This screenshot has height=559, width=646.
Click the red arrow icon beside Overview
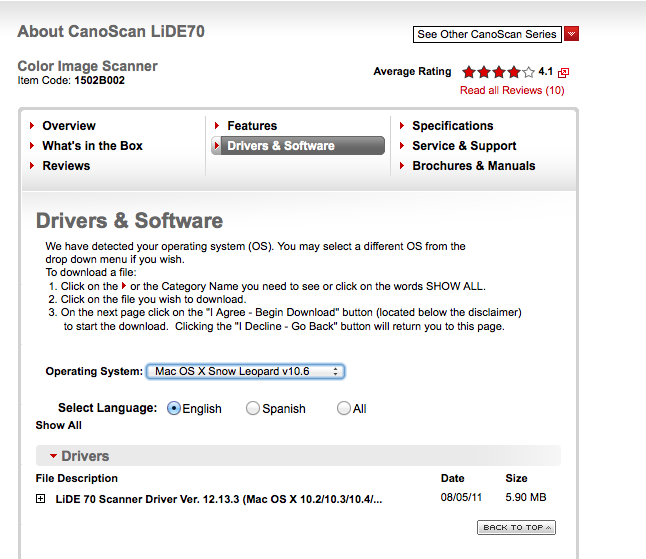click(x=32, y=125)
